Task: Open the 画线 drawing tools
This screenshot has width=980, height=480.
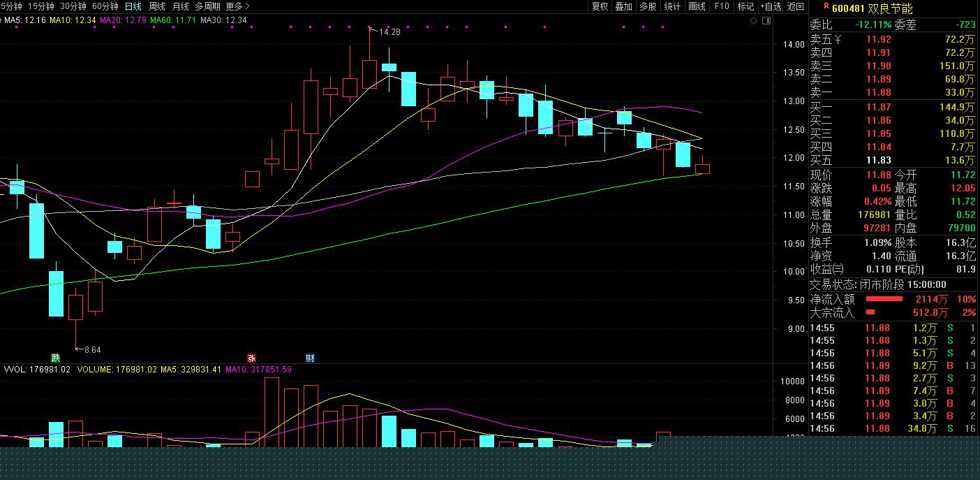Action: click(x=697, y=6)
